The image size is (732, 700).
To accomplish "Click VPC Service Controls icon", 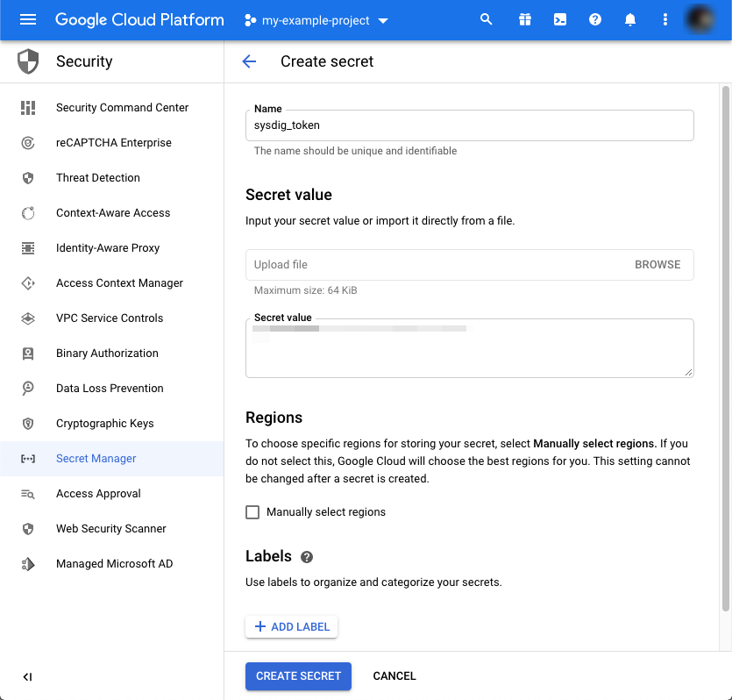I will coord(28,318).
